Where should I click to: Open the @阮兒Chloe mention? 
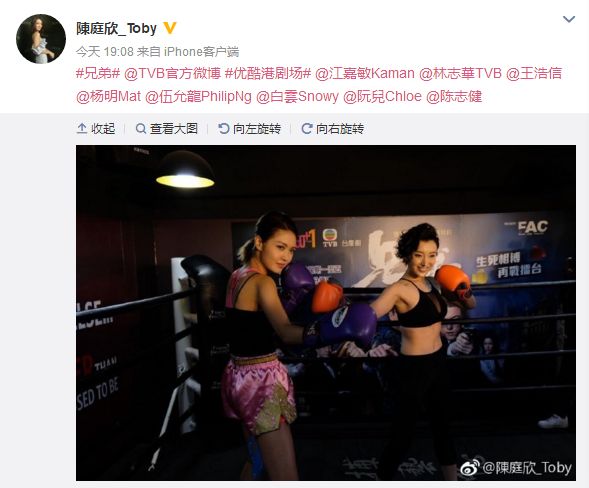point(382,97)
